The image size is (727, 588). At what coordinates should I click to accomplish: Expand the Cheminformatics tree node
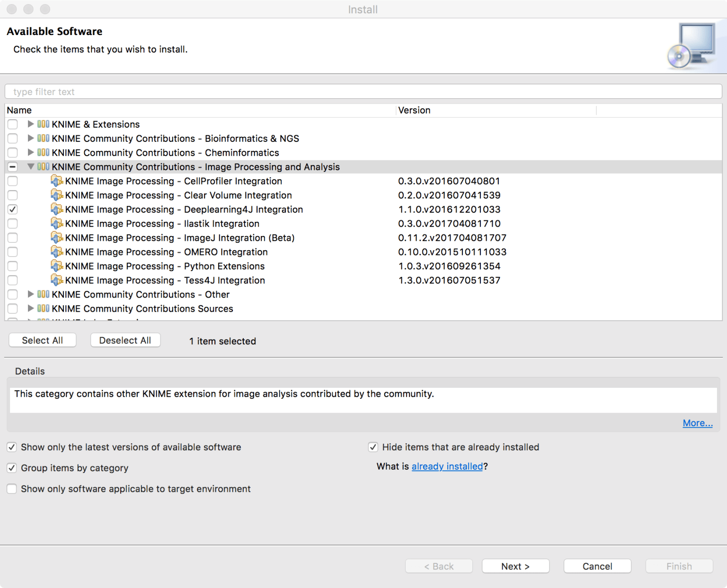31,152
